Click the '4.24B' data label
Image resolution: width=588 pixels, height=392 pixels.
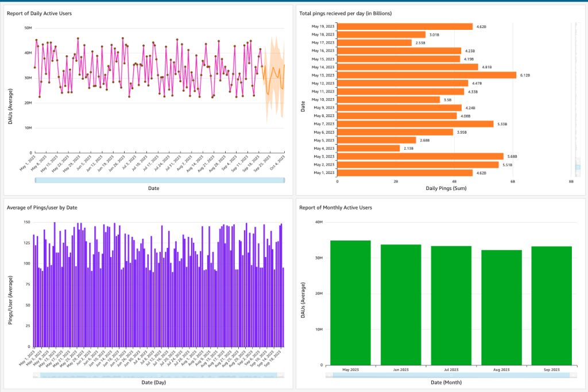point(470,108)
